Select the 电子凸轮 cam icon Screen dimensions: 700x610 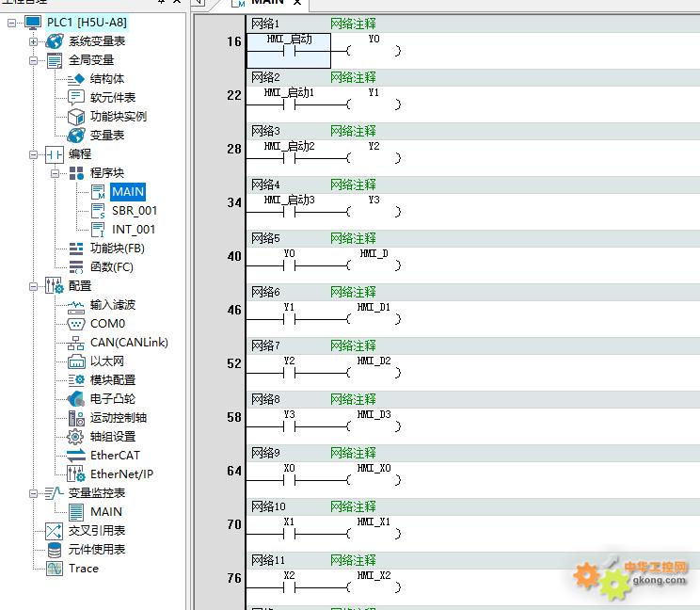(x=76, y=399)
